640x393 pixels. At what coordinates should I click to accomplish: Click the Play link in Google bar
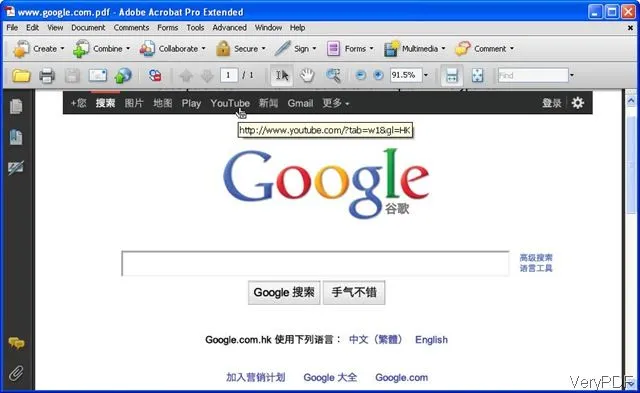coord(191,103)
